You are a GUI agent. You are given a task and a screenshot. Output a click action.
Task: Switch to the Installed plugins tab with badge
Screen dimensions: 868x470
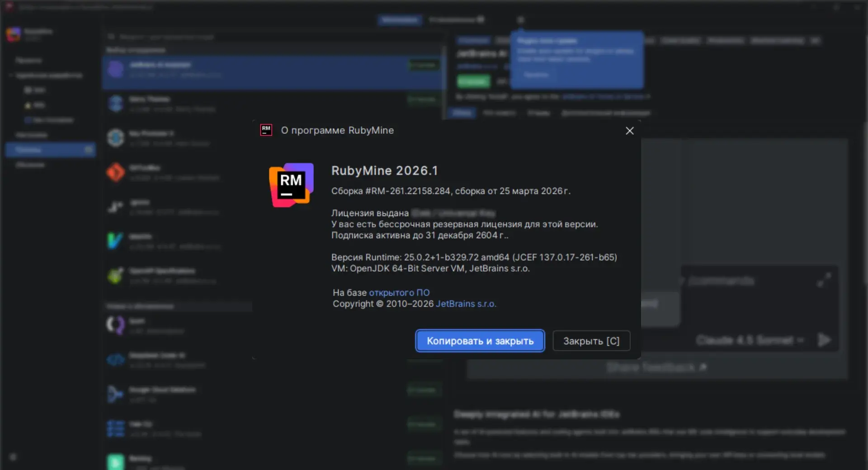point(456,20)
